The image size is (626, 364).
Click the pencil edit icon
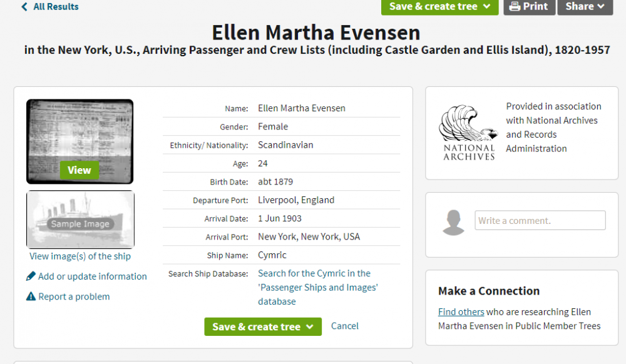pyautogui.click(x=31, y=276)
